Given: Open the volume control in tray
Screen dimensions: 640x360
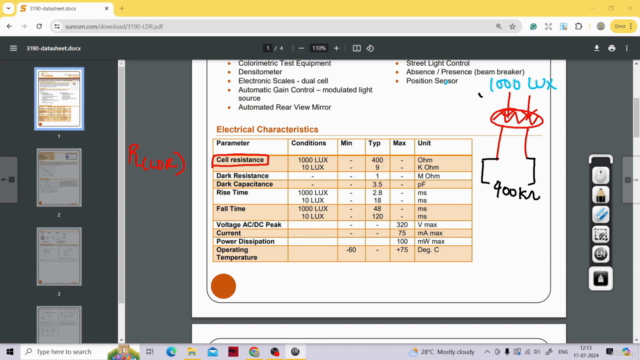Looking at the screenshot, I should point(537,352).
